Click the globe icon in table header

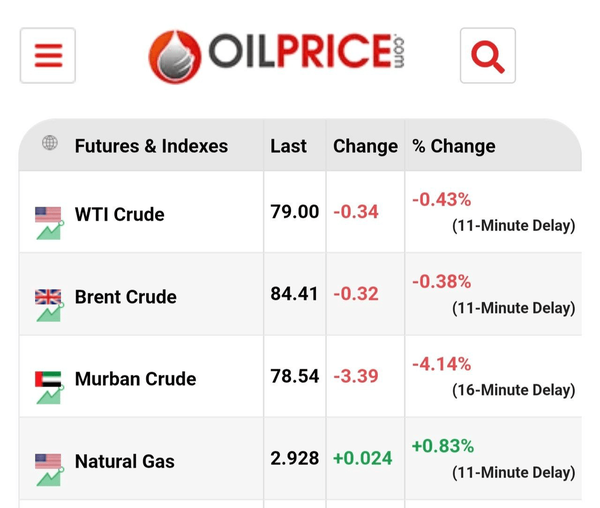pos(50,143)
